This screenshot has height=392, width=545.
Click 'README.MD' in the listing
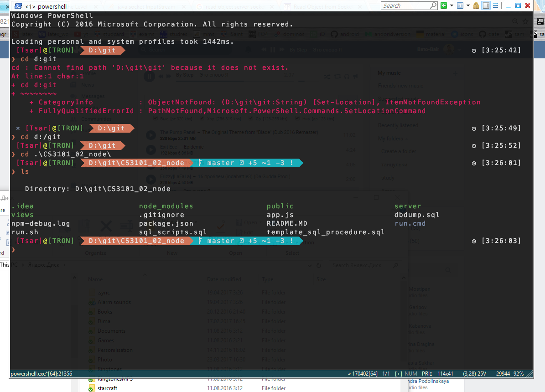pyautogui.click(x=287, y=223)
